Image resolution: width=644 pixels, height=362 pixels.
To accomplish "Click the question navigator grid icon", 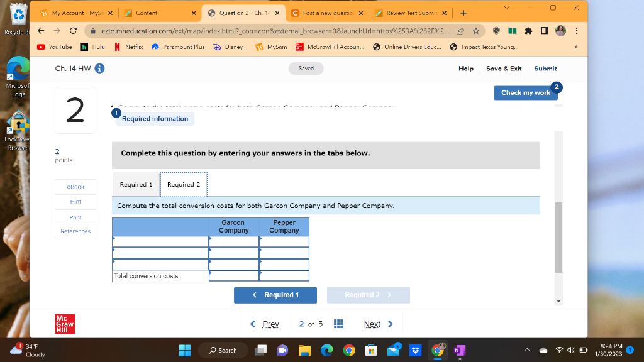I will (x=338, y=324).
